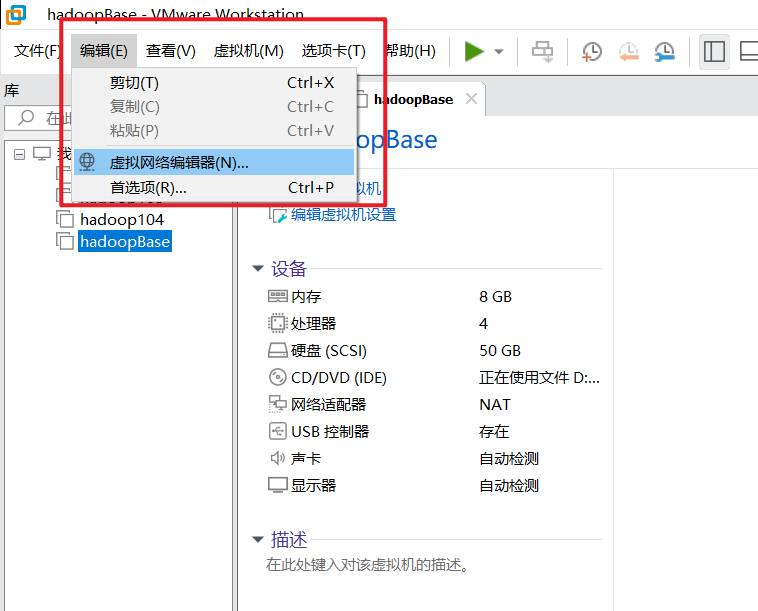This screenshot has width=758, height=611.
Task: Click the display monitor icon
Action: click(x=277, y=485)
